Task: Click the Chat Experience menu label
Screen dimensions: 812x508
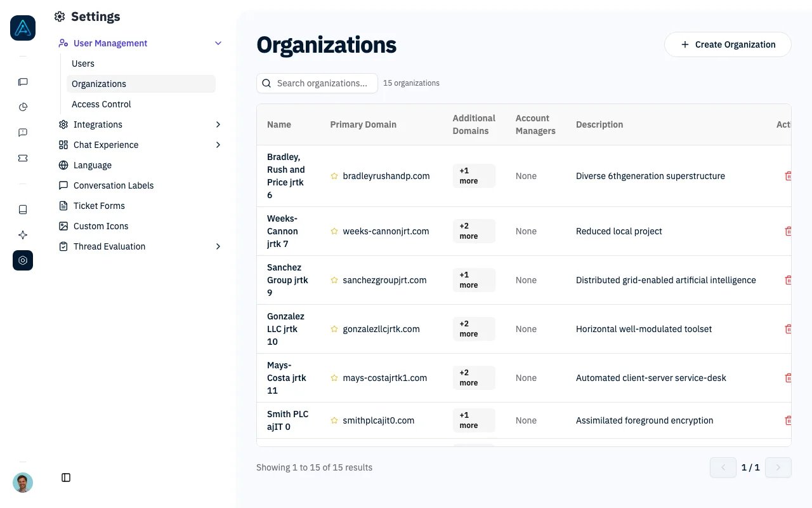Action: (x=106, y=145)
